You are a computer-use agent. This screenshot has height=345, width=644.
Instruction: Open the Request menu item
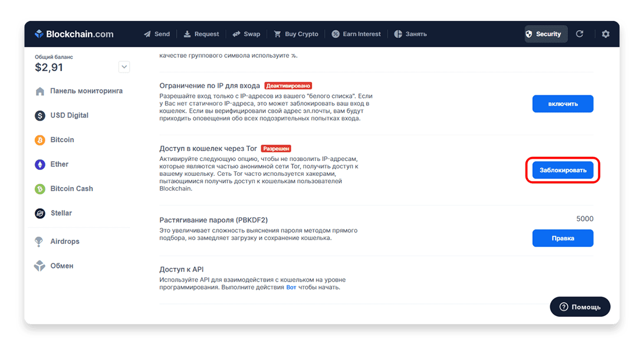coord(201,34)
